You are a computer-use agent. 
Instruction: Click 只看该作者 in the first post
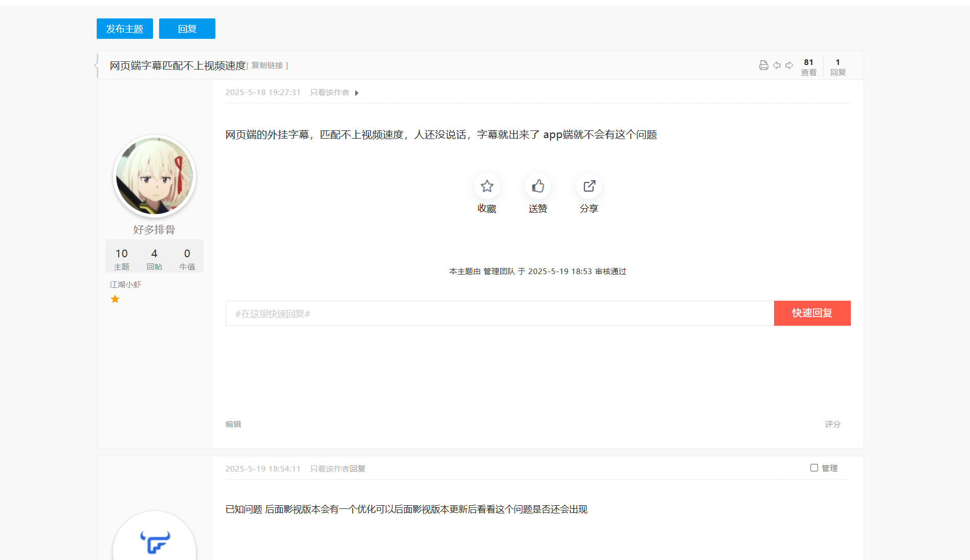pyautogui.click(x=329, y=93)
